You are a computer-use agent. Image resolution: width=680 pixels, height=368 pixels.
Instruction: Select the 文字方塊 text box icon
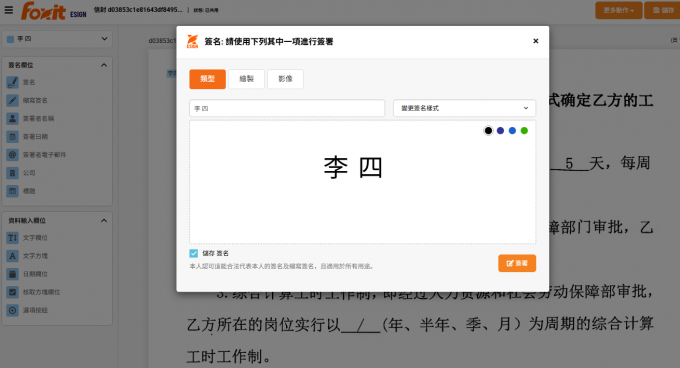coord(13,256)
